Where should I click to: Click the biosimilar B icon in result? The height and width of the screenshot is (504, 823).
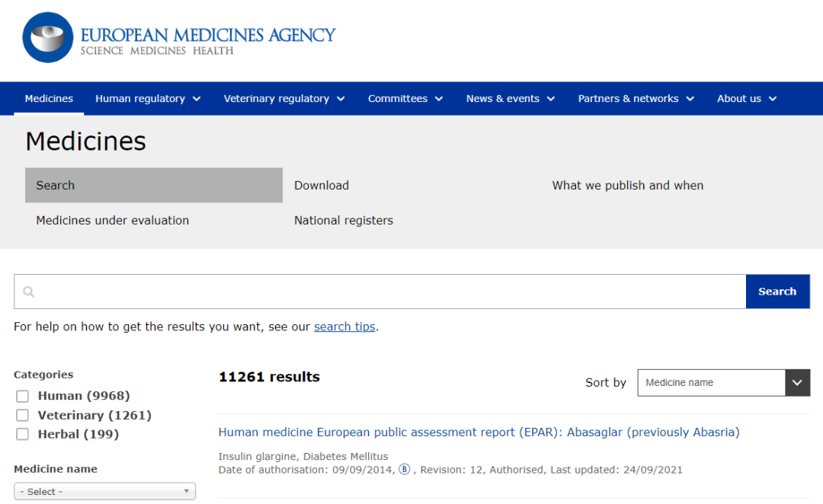coord(404,470)
